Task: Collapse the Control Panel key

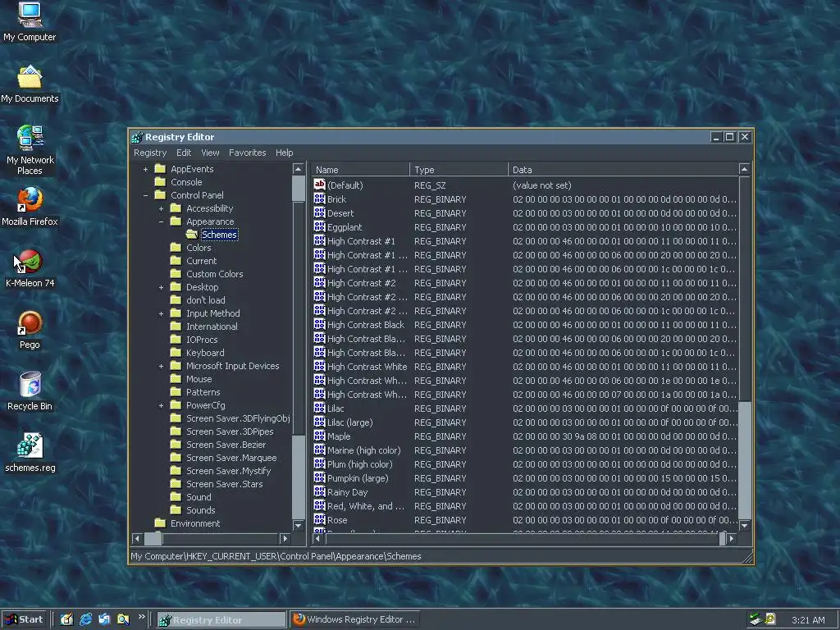Action: pyautogui.click(x=145, y=195)
